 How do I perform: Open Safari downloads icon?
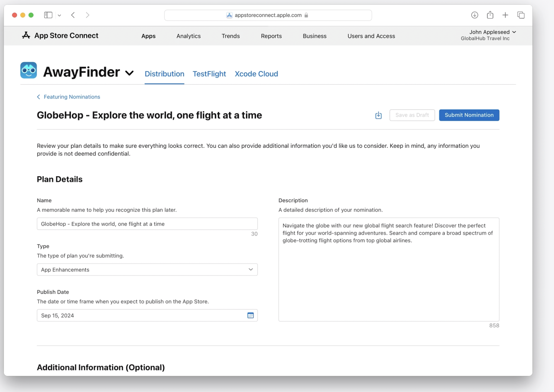pos(474,15)
